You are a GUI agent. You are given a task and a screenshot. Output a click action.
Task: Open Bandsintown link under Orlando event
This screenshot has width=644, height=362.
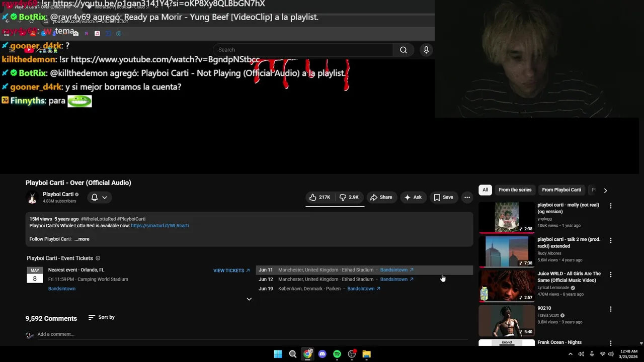(62, 289)
